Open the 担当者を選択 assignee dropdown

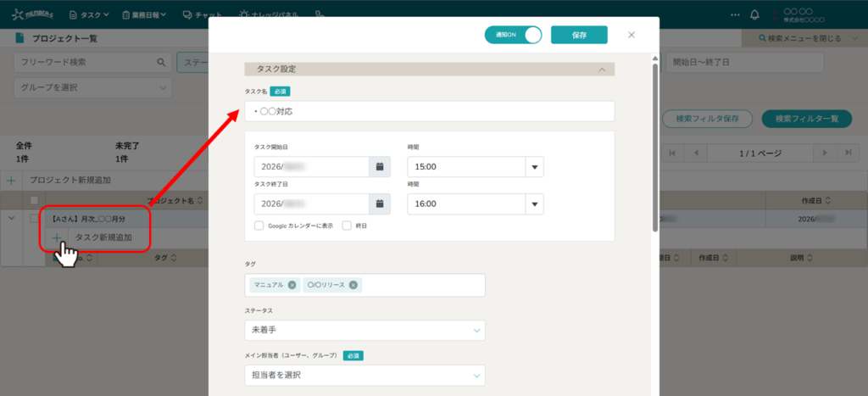pyautogui.click(x=364, y=375)
